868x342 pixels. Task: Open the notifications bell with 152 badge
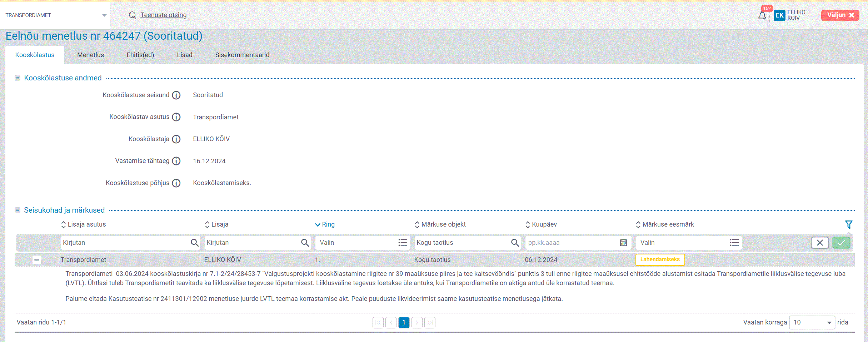(x=762, y=15)
